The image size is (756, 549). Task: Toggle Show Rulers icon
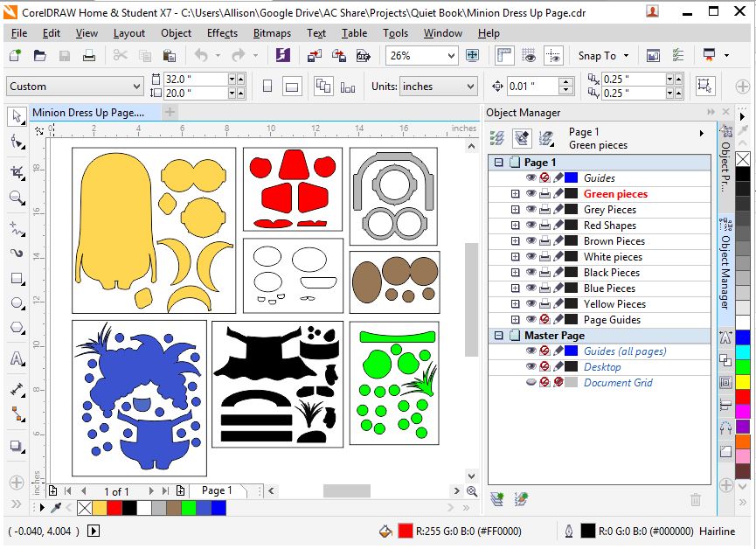[x=504, y=55]
